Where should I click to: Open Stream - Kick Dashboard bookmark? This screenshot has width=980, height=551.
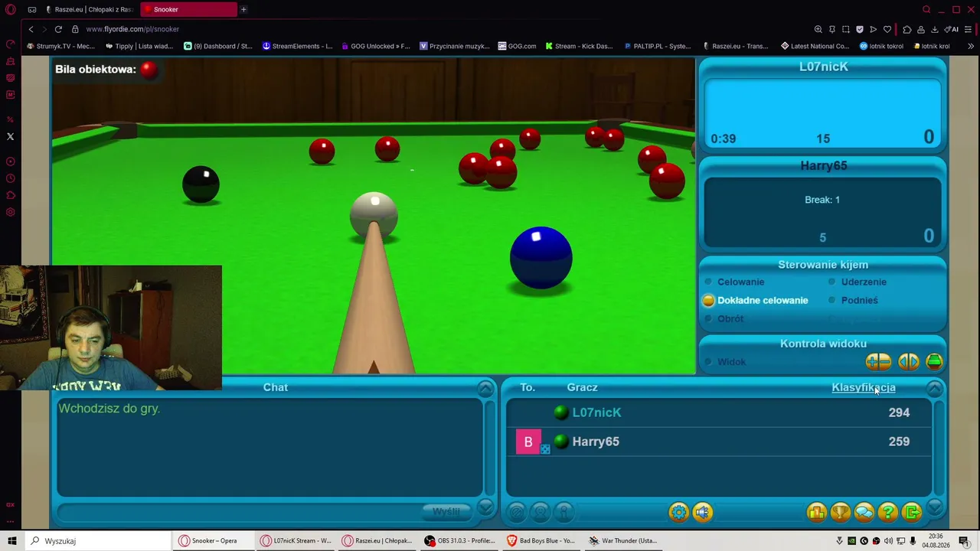[x=579, y=46]
